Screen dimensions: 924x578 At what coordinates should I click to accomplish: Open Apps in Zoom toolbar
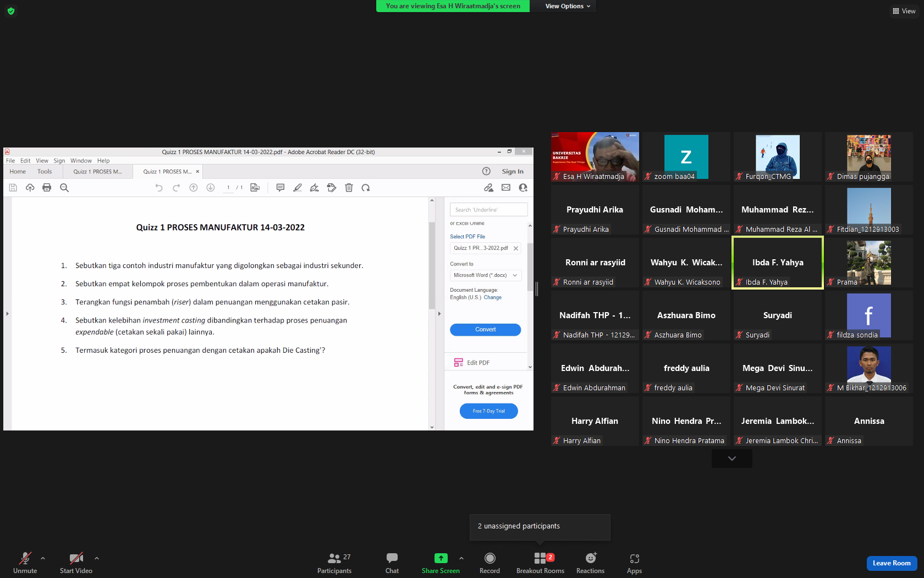(634, 564)
